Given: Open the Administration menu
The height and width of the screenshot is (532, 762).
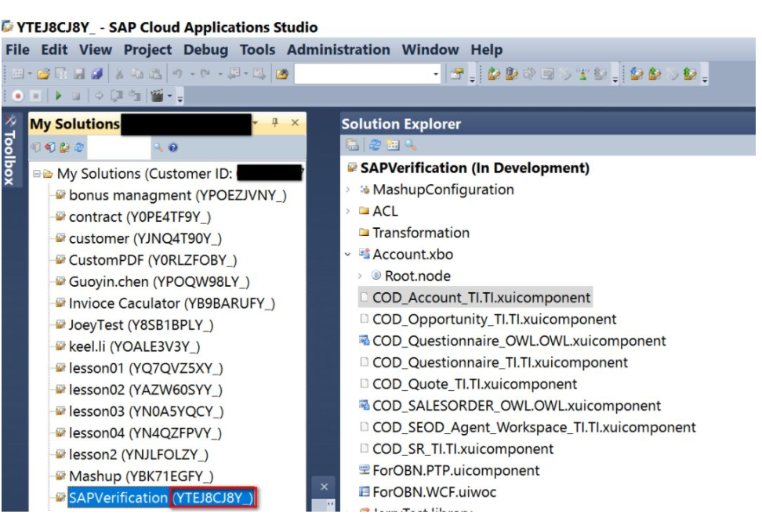Looking at the screenshot, I should tap(338, 49).
